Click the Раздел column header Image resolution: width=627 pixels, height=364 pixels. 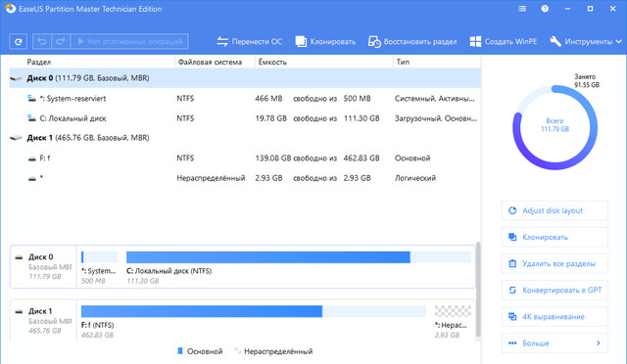click(39, 62)
